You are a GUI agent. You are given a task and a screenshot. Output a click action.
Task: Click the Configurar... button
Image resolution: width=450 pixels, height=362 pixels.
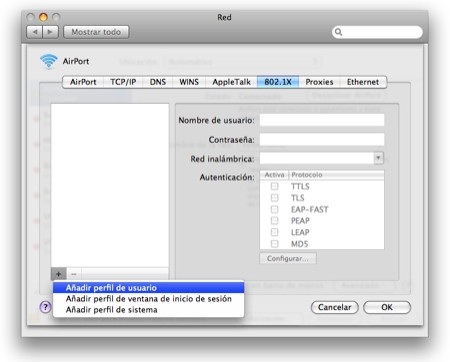click(288, 258)
